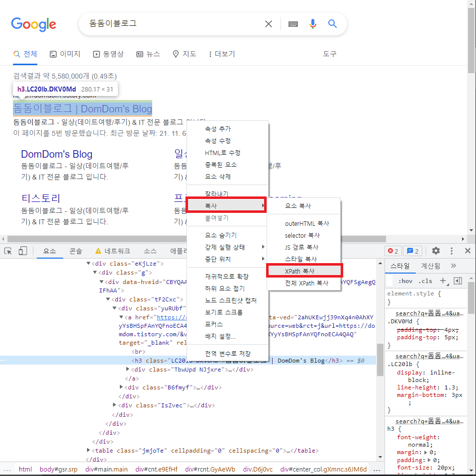The image size is (476, 476).
Task: Switch to the 소스 DevTools tab
Action: pos(150,251)
